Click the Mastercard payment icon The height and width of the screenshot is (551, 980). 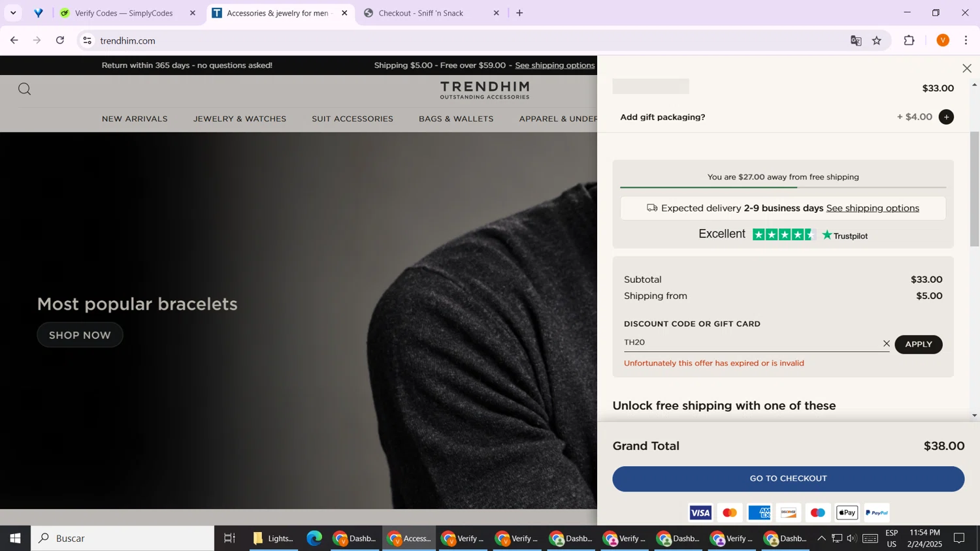[729, 513]
